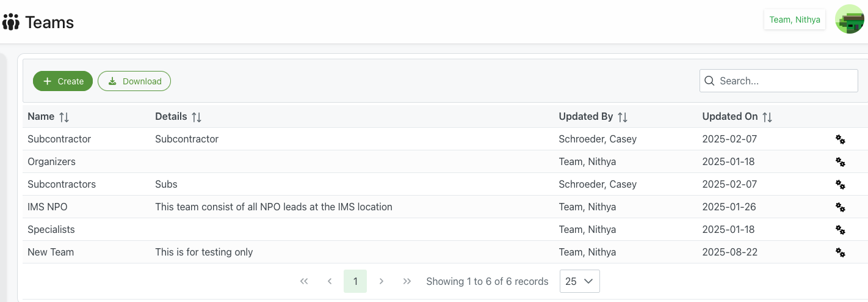Image resolution: width=868 pixels, height=302 pixels.
Task: Go to page 1 in pagination
Action: point(355,281)
